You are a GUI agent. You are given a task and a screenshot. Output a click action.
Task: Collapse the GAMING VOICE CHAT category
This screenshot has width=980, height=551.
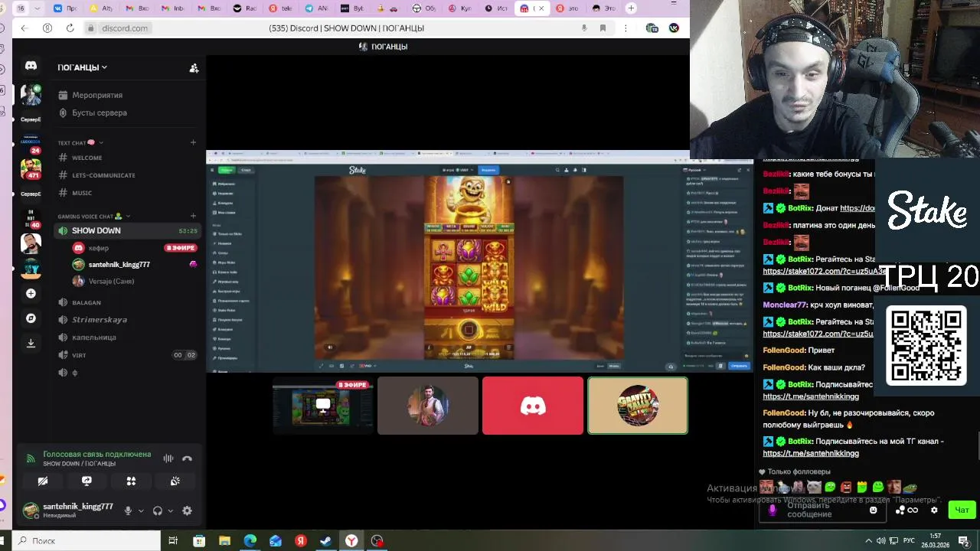94,217
